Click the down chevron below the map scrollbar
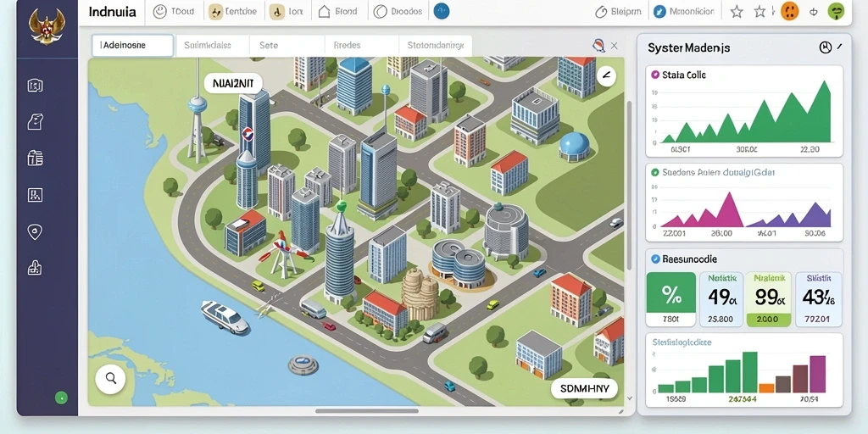This screenshot has height=434, width=868. click(x=630, y=398)
